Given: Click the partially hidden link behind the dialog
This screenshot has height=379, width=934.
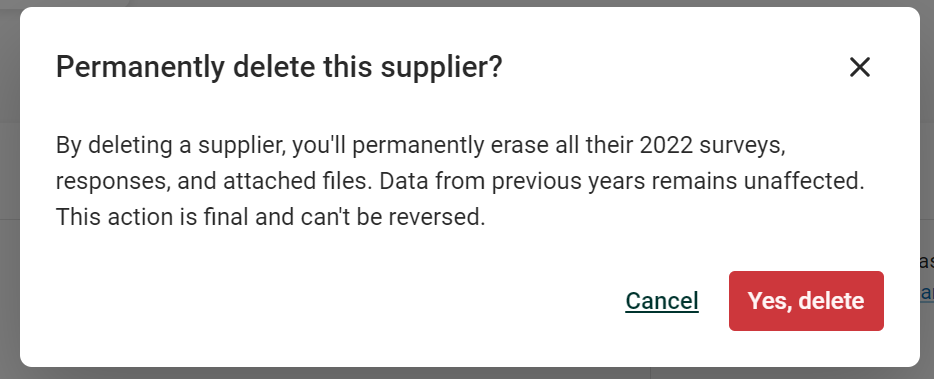Looking at the screenshot, I should (x=927, y=293).
